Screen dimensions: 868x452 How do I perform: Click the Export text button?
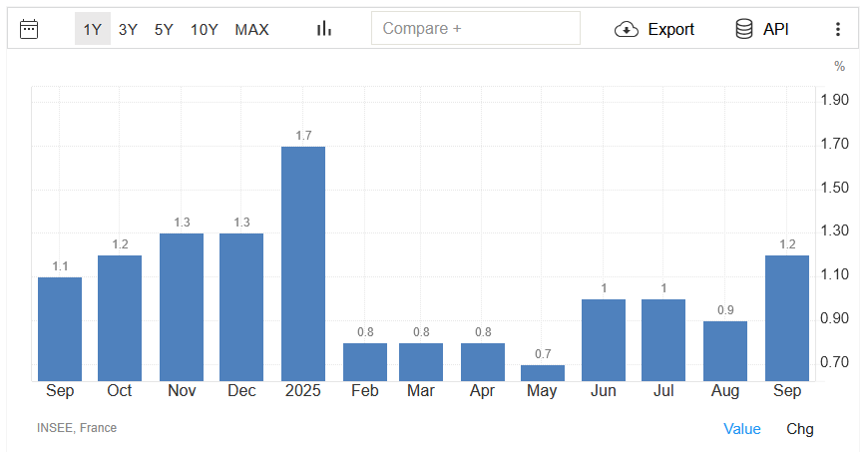[670, 29]
